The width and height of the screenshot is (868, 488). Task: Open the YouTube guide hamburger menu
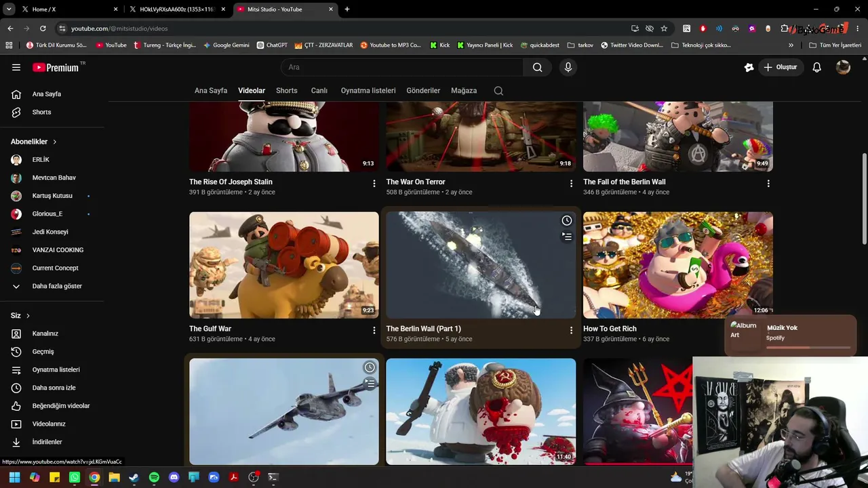[x=16, y=67]
